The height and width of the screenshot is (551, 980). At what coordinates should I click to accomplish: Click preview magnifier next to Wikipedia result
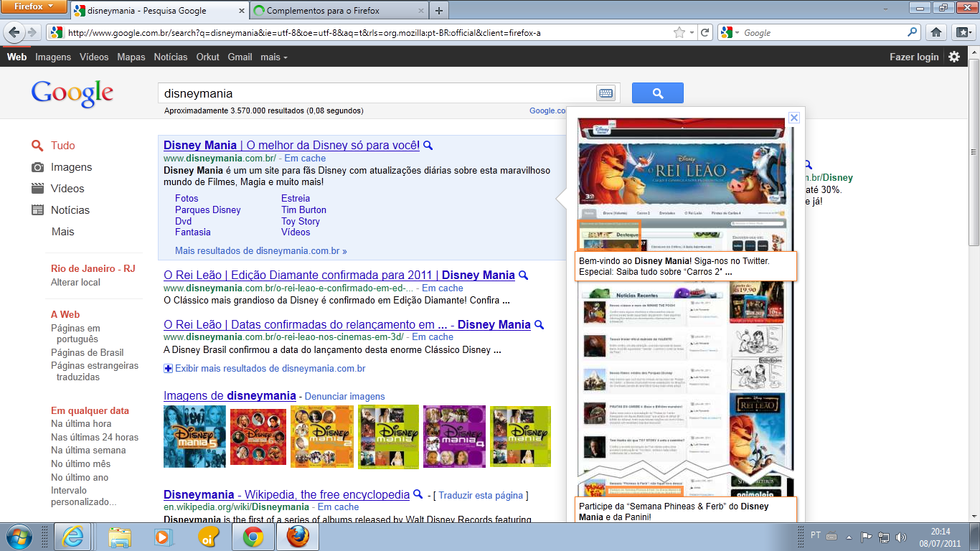[418, 494]
